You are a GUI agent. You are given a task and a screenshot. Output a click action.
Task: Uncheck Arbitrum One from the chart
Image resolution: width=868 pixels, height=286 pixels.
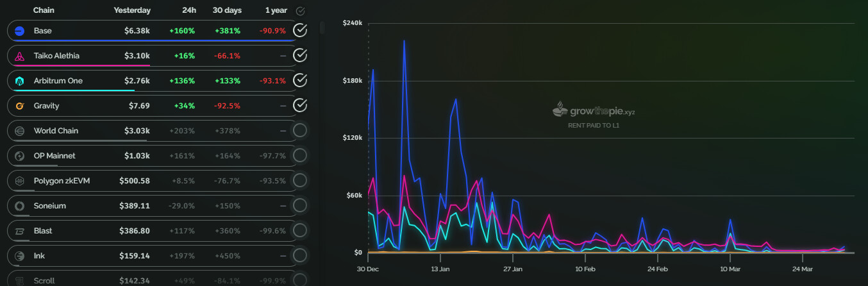click(300, 80)
